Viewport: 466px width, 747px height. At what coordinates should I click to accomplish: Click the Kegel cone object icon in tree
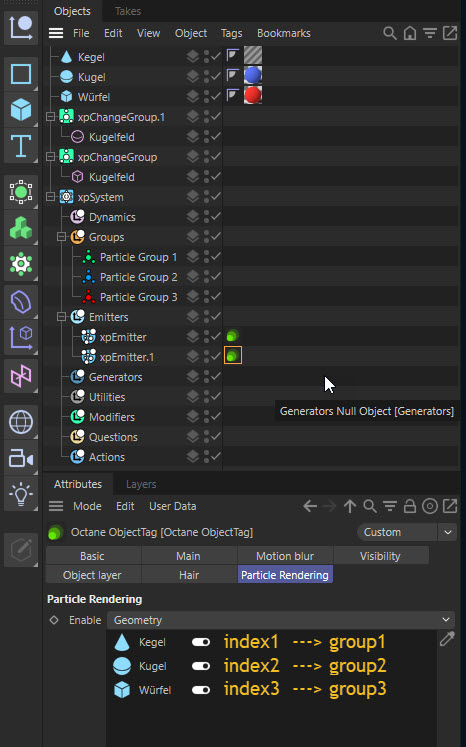[x=67, y=57]
